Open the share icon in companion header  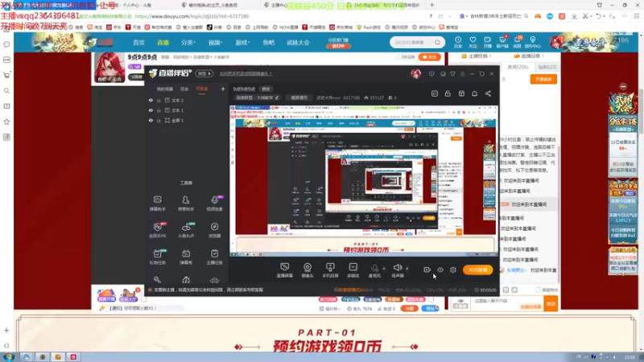point(488,93)
